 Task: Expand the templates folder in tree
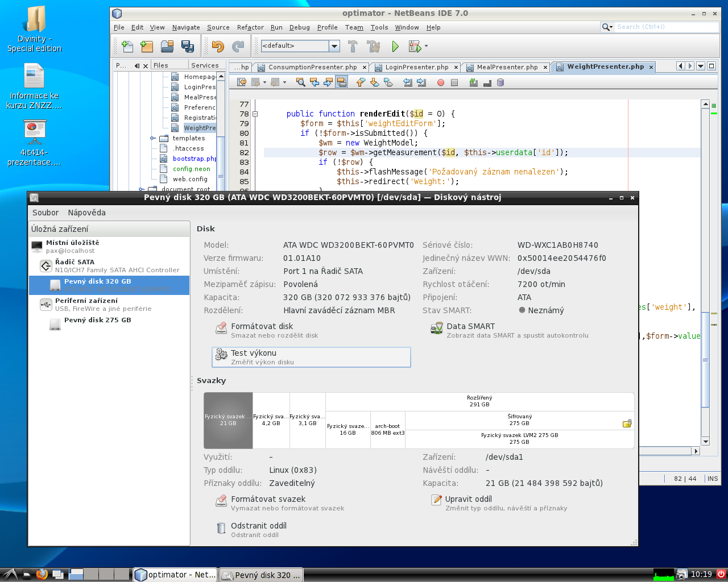(153, 138)
